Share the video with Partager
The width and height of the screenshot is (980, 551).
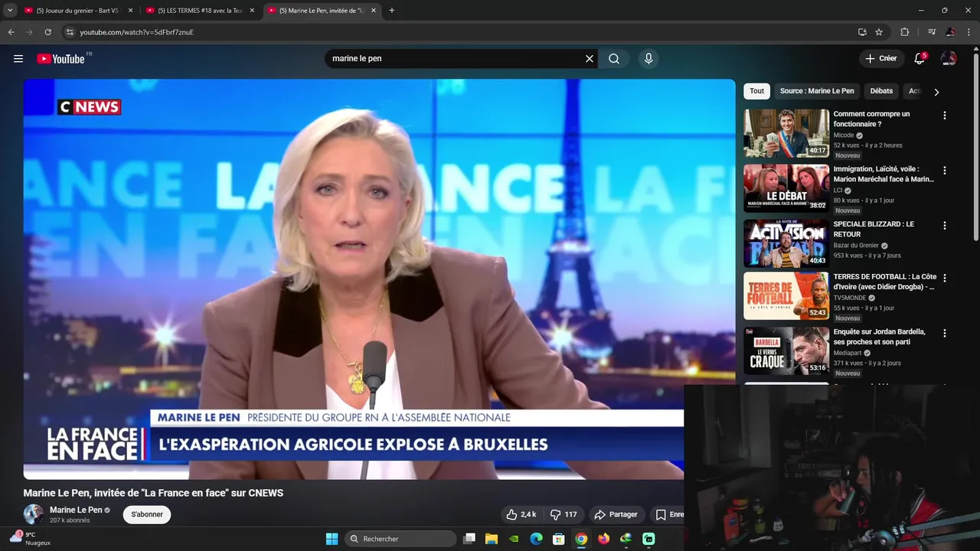[x=616, y=514]
